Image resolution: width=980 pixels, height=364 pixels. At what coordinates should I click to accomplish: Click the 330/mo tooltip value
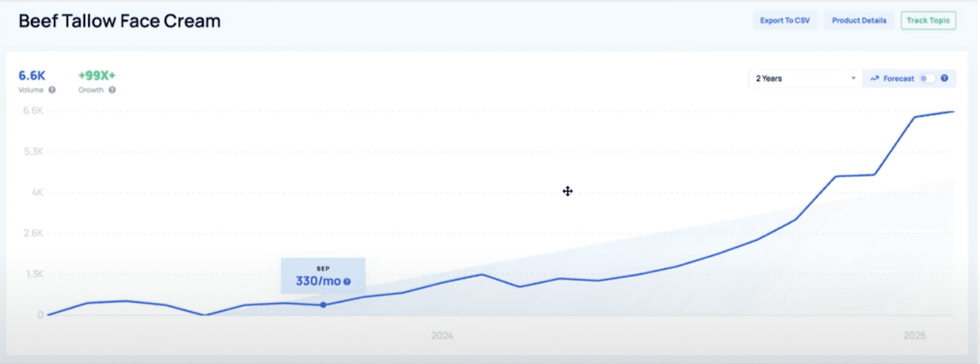[318, 281]
